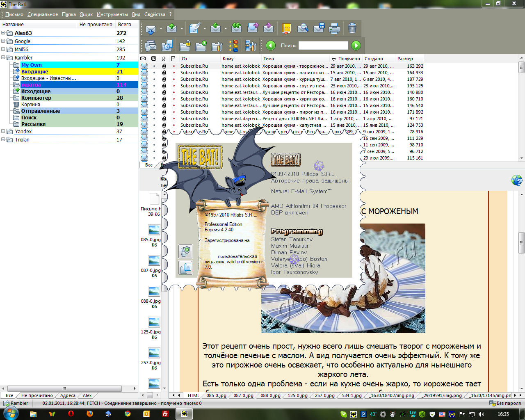This screenshot has height=420, width=525.
Task: Collapse the Rambler account tree
Action: coord(3,57)
